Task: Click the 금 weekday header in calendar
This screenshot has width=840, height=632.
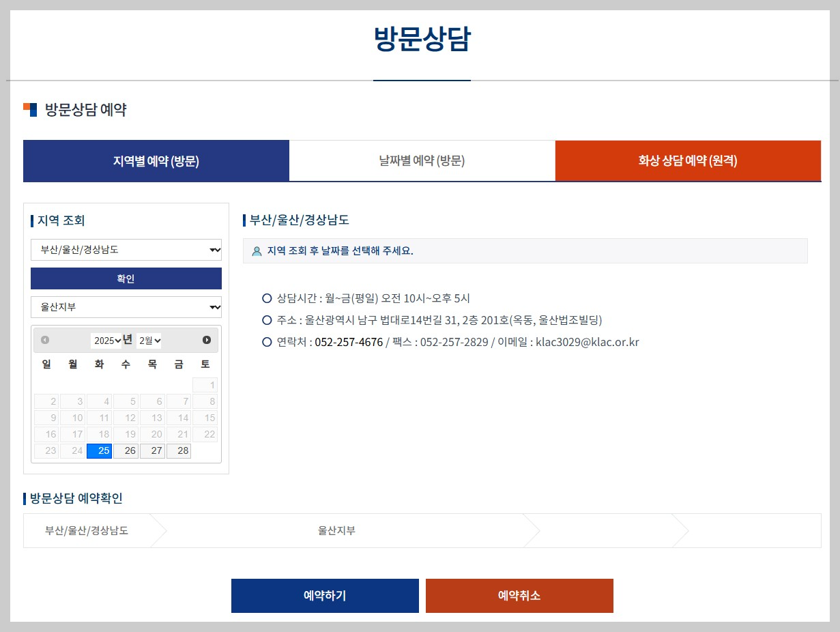Action: point(179,364)
